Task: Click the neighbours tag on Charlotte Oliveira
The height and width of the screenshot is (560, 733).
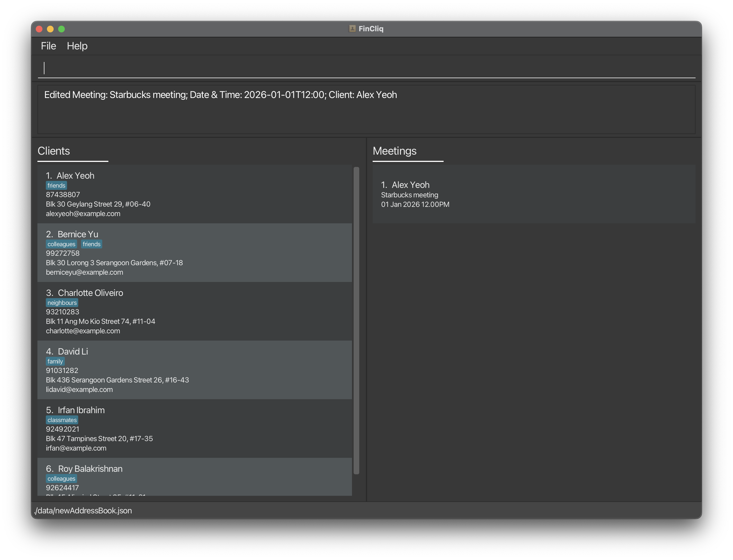Action: click(62, 302)
